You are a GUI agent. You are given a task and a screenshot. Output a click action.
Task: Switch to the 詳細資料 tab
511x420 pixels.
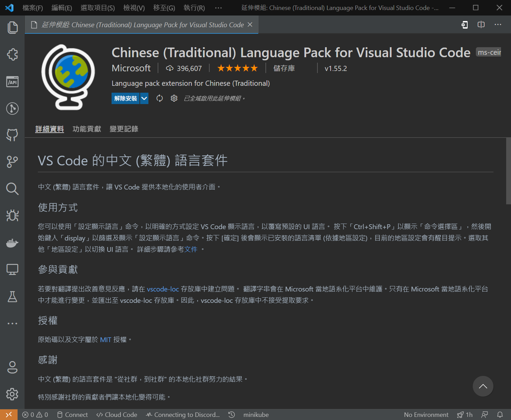pyautogui.click(x=50, y=129)
